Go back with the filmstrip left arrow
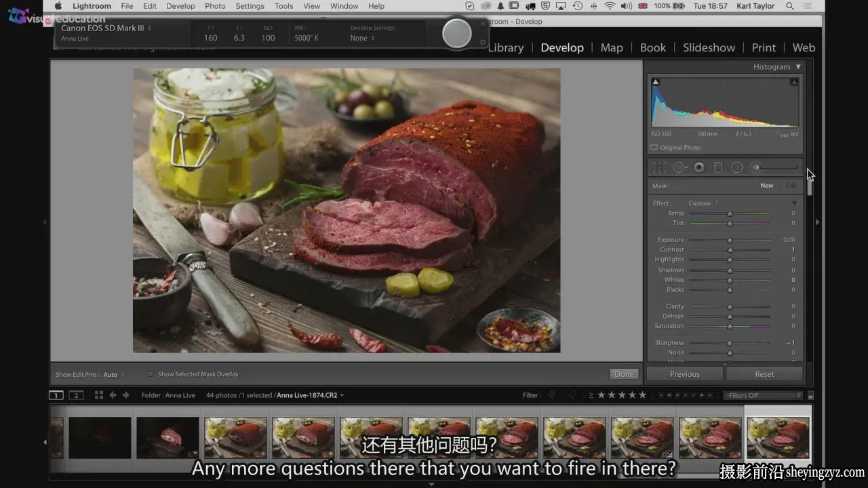Screen dimensions: 868x488 click(x=113, y=395)
